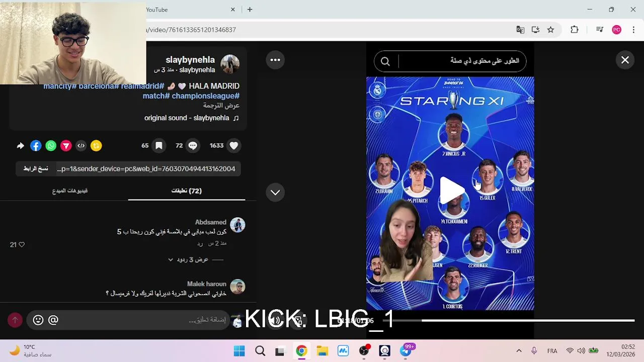Viewport: 644px width, 362px height.
Task: Insert a mention with the @ icon
Action: pyautogui.click(x=53, y=320)
